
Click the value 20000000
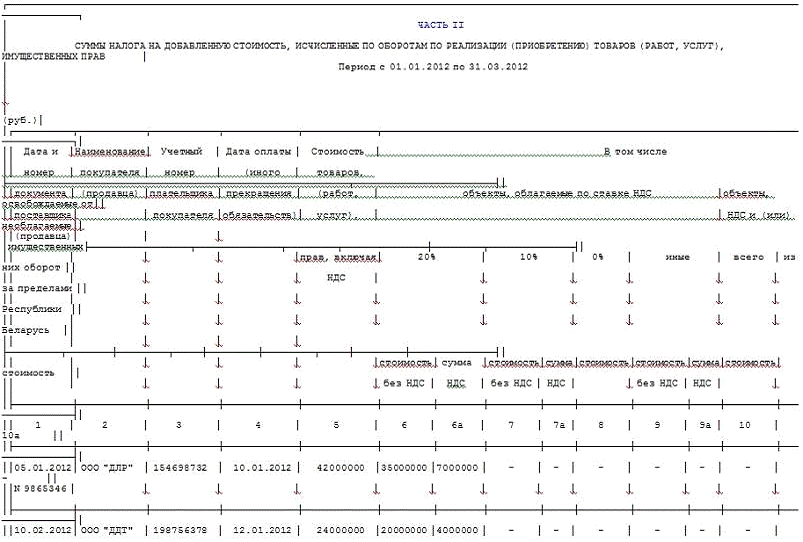pos(404,531)
